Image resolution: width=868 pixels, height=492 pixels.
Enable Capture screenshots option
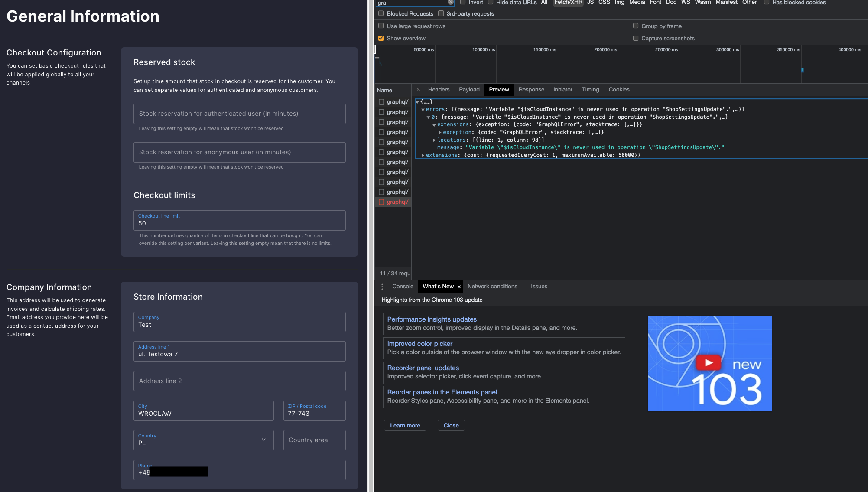click(636, 38)
